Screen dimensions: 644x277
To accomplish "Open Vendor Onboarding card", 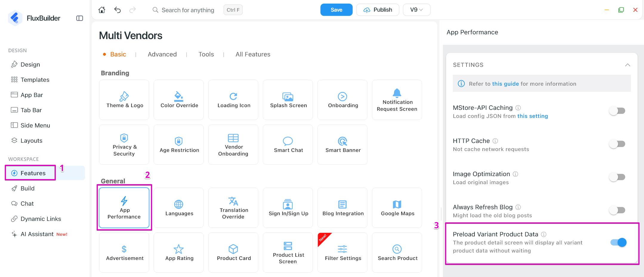I will tap(233, 144).
